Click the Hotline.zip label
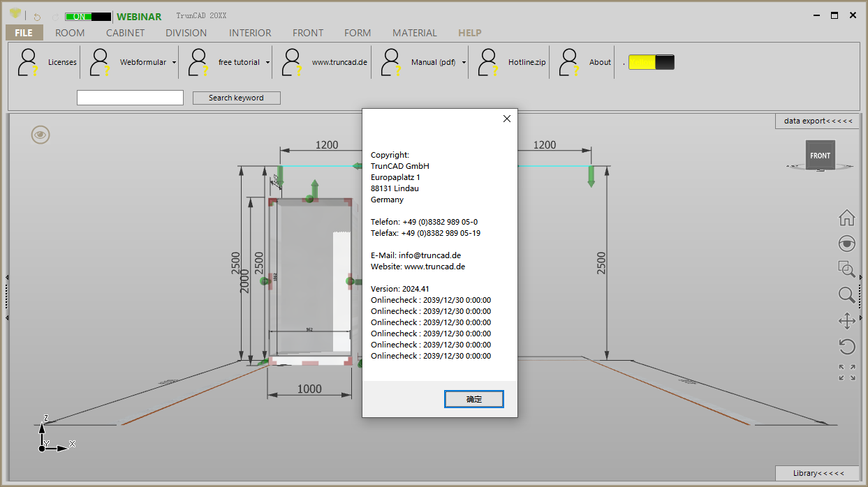Viewport: 868px width, 487px height. [527, 62]
